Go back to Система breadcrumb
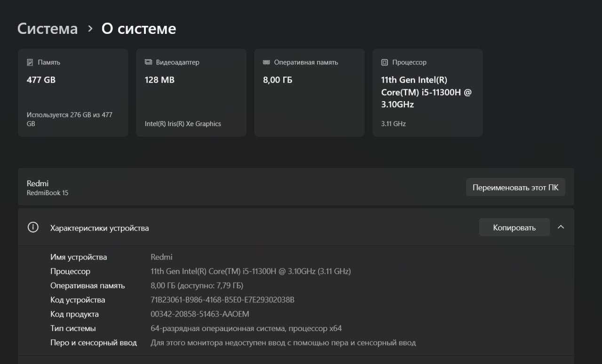602x364 pixels. point(48,29)
